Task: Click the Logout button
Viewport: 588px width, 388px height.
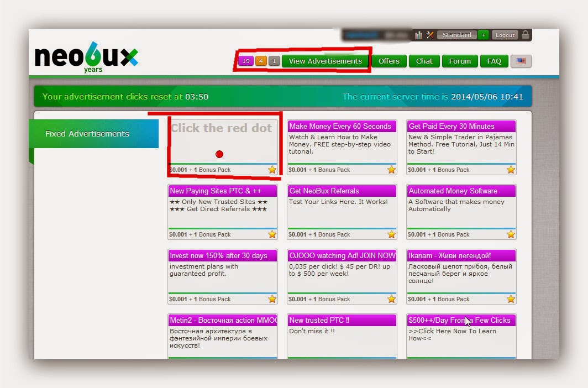Action: [505, 35]
